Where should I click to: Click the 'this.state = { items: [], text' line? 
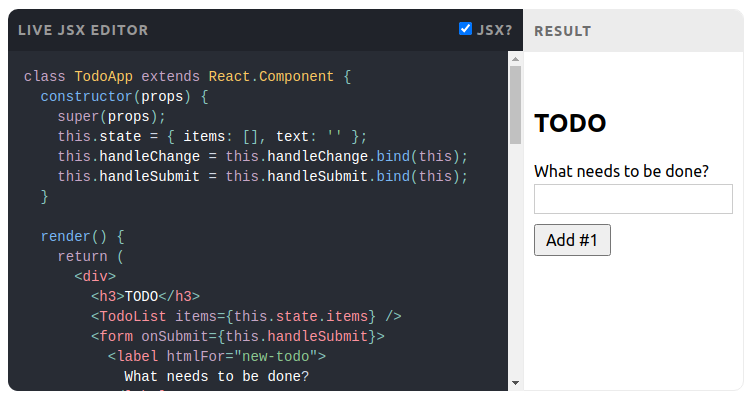click(x=212, y=136)
